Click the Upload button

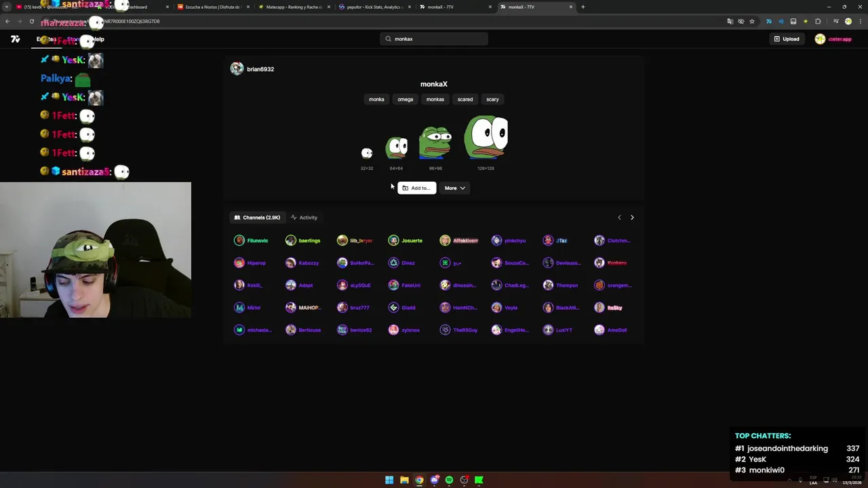click(x=787, y=39)
